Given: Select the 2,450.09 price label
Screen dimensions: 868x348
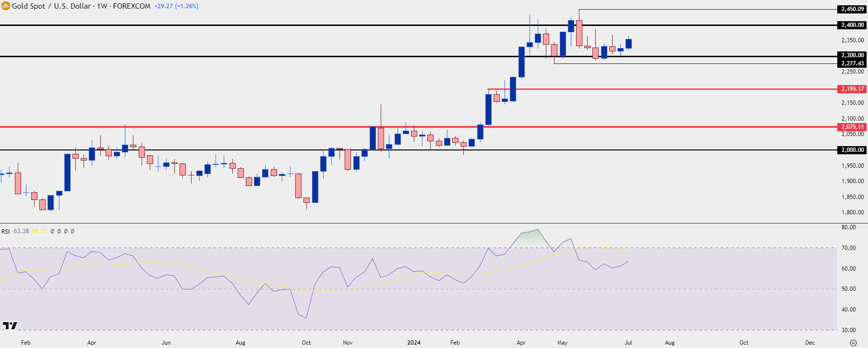Looking at the screenshot, I should (852, 9).
